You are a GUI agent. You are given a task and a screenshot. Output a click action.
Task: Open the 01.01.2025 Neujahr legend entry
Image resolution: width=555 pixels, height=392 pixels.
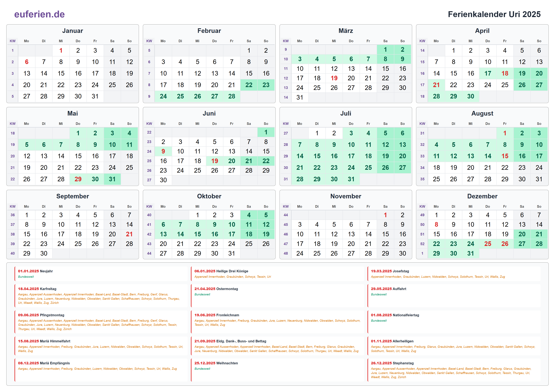[101, 274]
